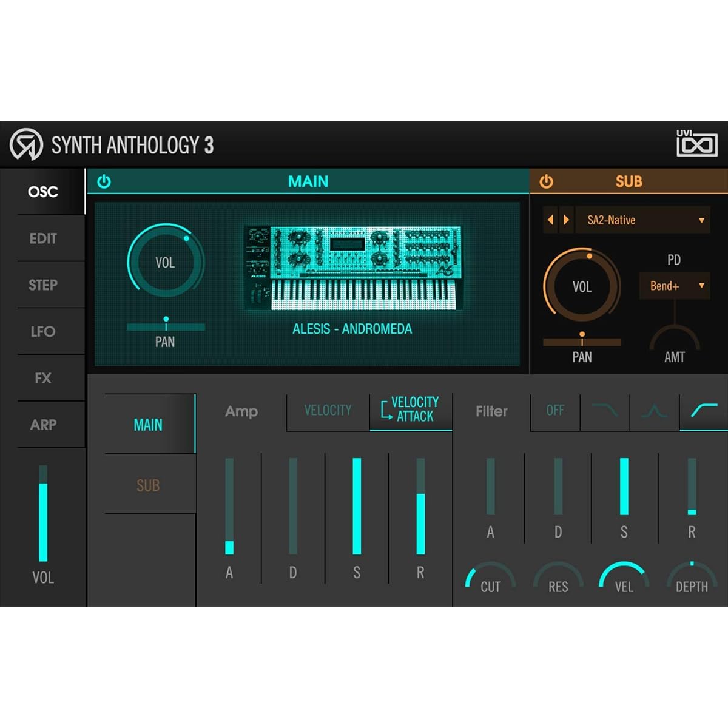Click the filter DEPTH knob

tap(692, 579)
